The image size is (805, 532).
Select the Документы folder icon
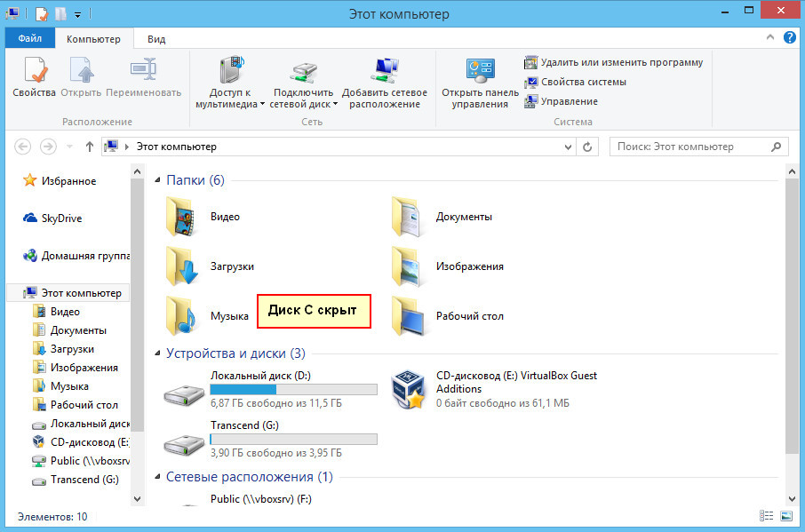tap(407, 217)
